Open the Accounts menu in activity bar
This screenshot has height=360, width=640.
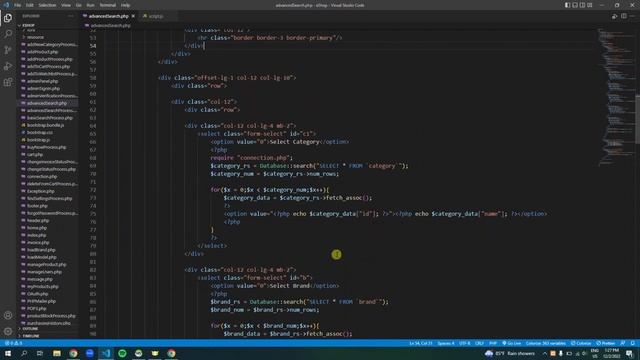(8, 315)
